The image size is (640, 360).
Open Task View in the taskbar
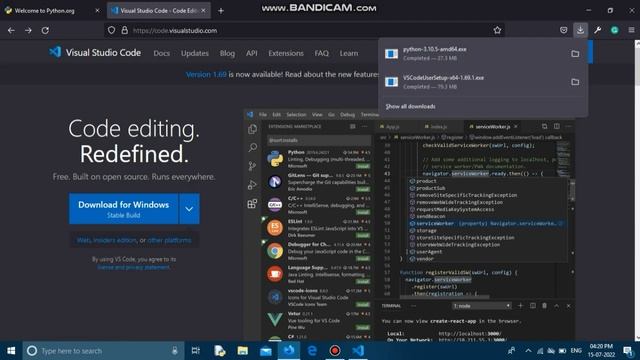196,351
